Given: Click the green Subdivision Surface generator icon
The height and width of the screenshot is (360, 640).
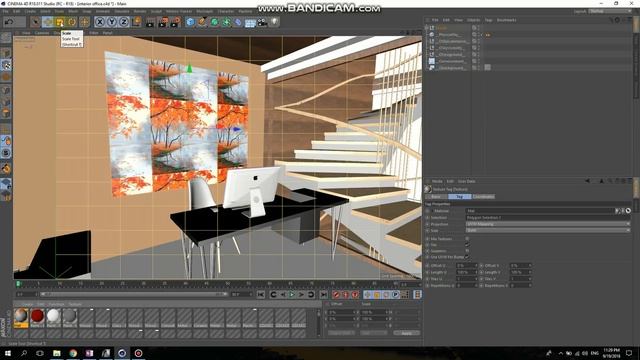Looking at the screenshot, I should pyautogui.click(x=214, y=22).
